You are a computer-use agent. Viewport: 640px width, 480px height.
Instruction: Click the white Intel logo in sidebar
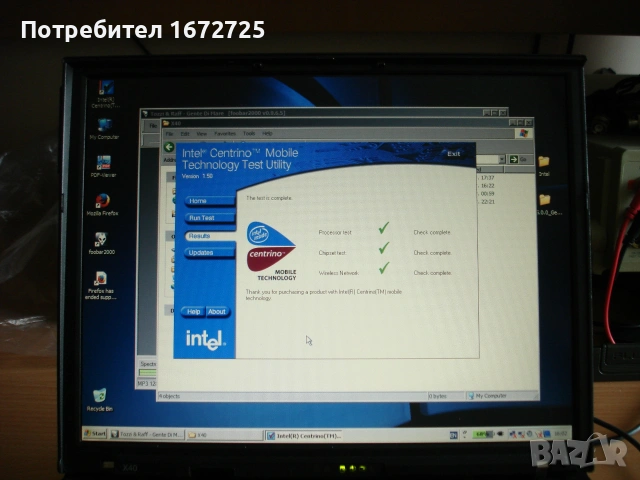205,340
